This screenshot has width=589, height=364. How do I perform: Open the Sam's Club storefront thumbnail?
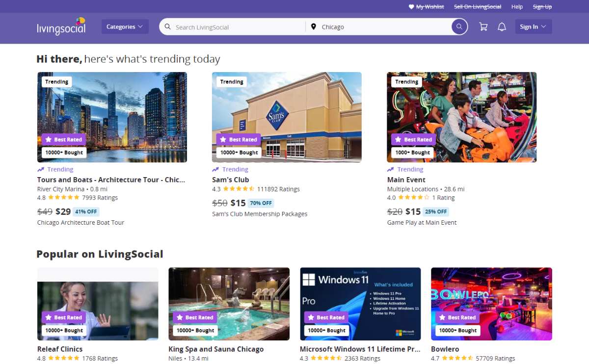click(x=287, y=117)
